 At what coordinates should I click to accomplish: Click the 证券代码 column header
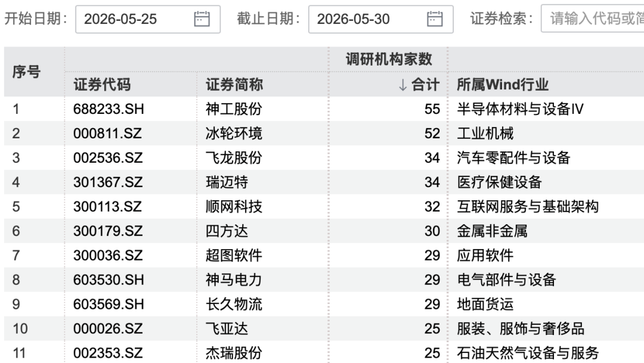102,85
